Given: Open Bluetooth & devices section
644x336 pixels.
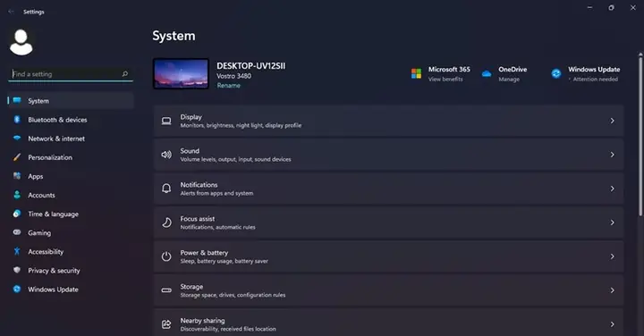Looking at the screenshot, I should click(71, 120).
